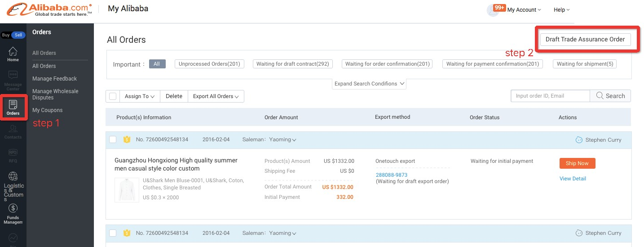This screenshot has width=644, height=247.
Task: Click Initial Payment value 332.00
Action: (345, 197)
